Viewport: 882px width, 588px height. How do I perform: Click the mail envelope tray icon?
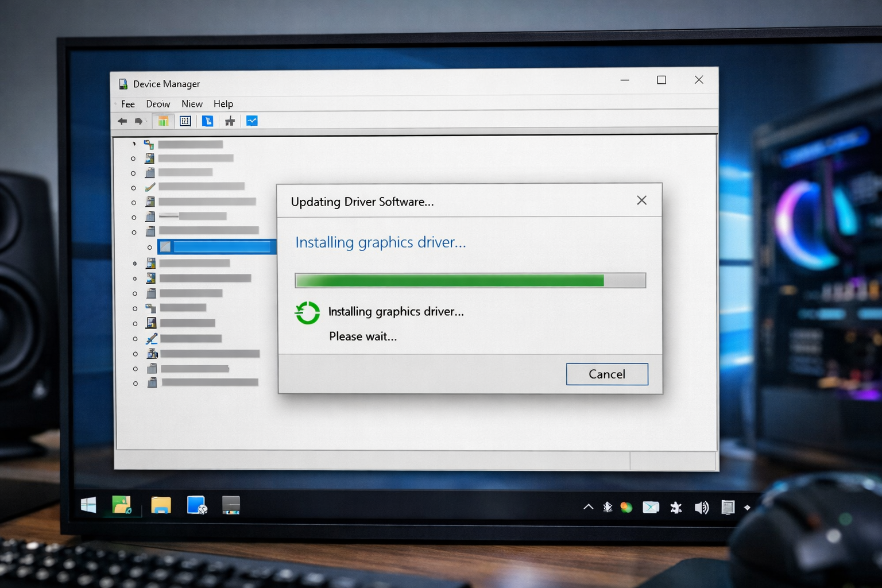point(651,507)
